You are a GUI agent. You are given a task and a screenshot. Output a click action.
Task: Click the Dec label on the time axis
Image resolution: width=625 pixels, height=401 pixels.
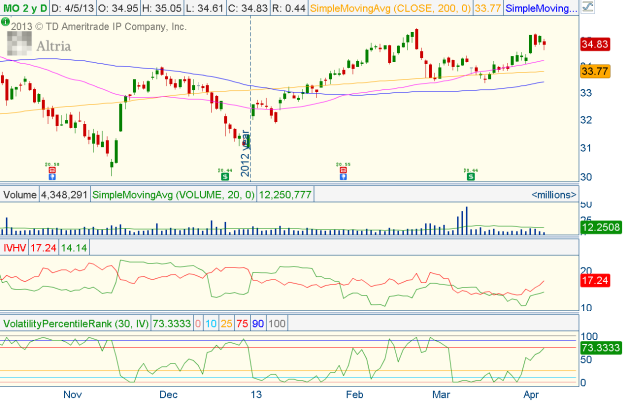pos(168,395)
